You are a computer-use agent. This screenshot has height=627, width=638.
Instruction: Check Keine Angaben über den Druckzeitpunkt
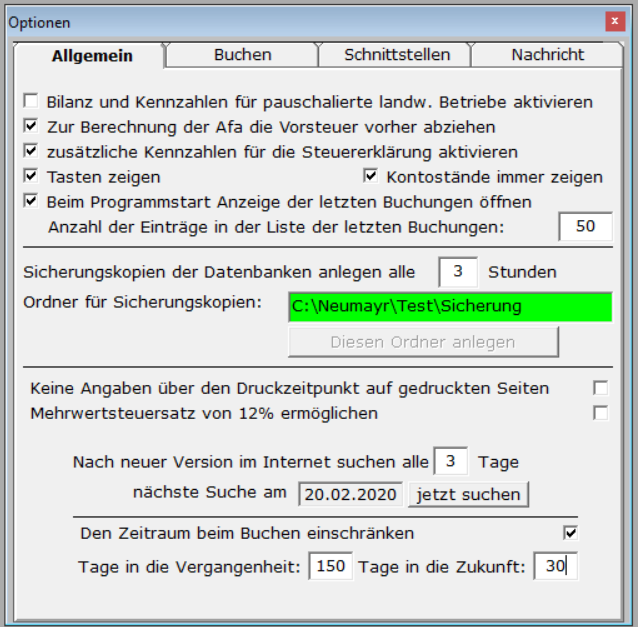pyautogui.click(x=601, y=388)
